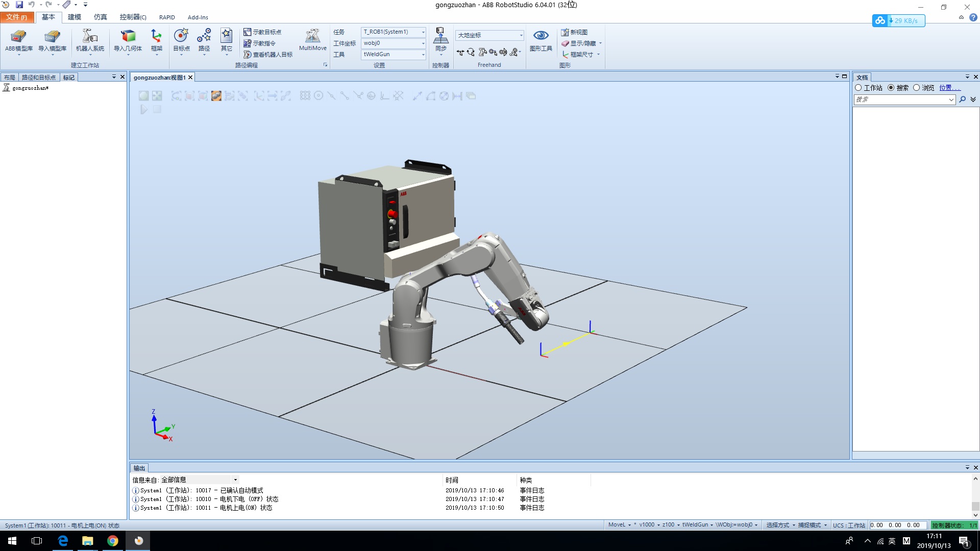Open the 机器人系统 robot system menu
The height and width of the screenshot is (551, 980).
click(x=90, y=41)
